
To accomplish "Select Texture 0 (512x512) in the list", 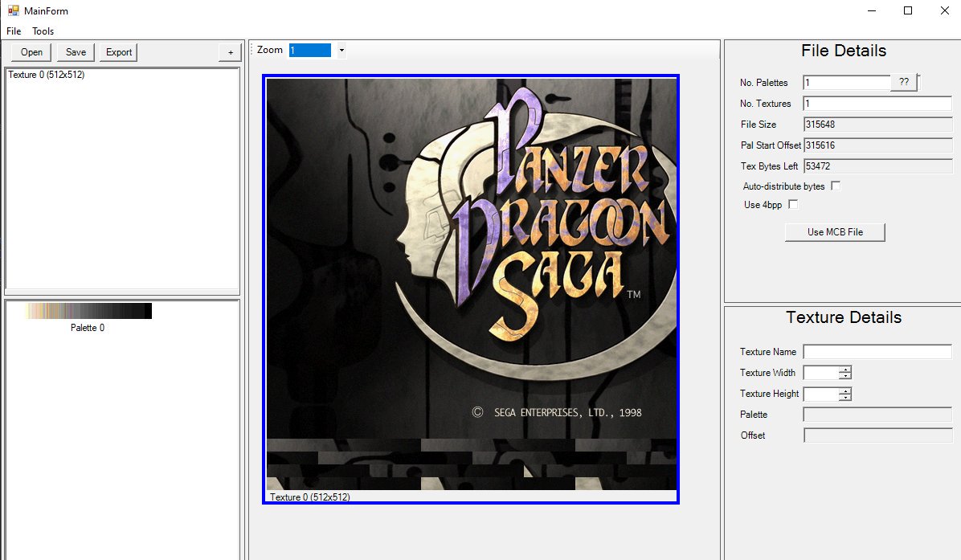I will (x=47, y=75).
